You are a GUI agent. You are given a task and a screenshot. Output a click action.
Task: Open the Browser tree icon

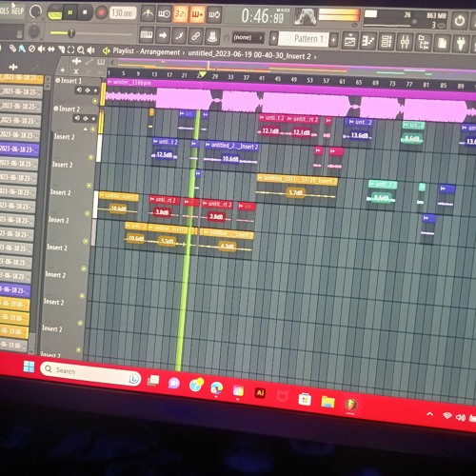[x=423, y=42]
